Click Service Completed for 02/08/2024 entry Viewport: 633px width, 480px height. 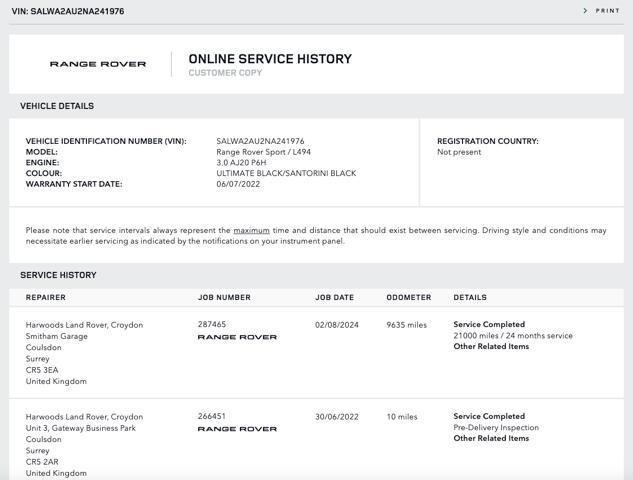pos(489,324)
